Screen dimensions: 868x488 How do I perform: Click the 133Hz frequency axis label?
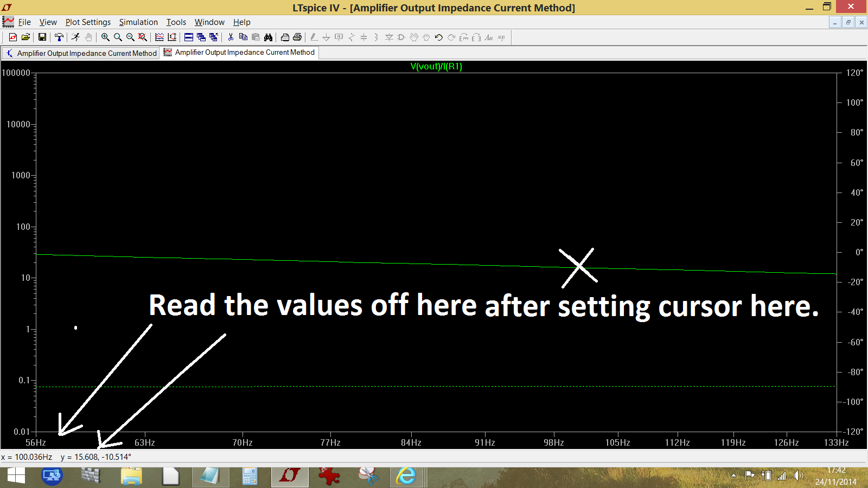click(x=836, y=442)
